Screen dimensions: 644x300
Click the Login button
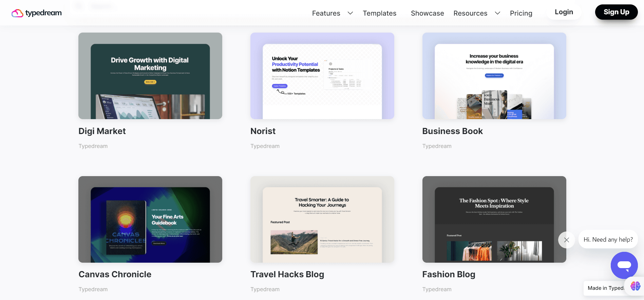tap(564, 12)
